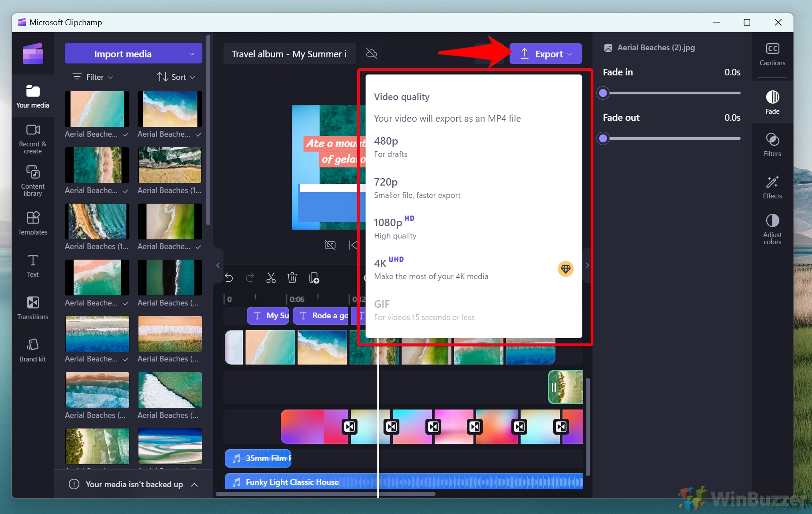The image size is (812, 514).
Task: Open the Text panel
Action: click(x=33, y=266)
